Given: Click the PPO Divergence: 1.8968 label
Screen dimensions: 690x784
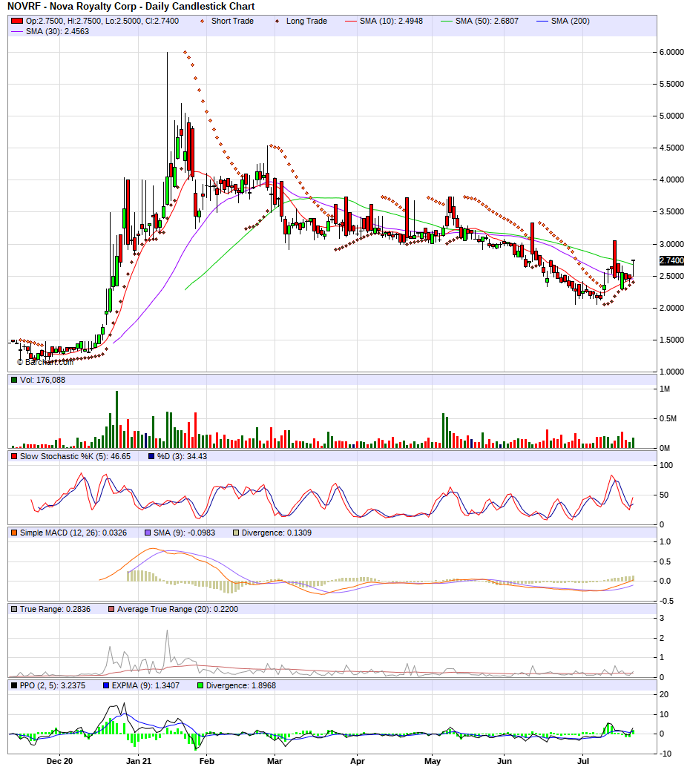Looking at the screenshot, I should [x=241, y=686].
